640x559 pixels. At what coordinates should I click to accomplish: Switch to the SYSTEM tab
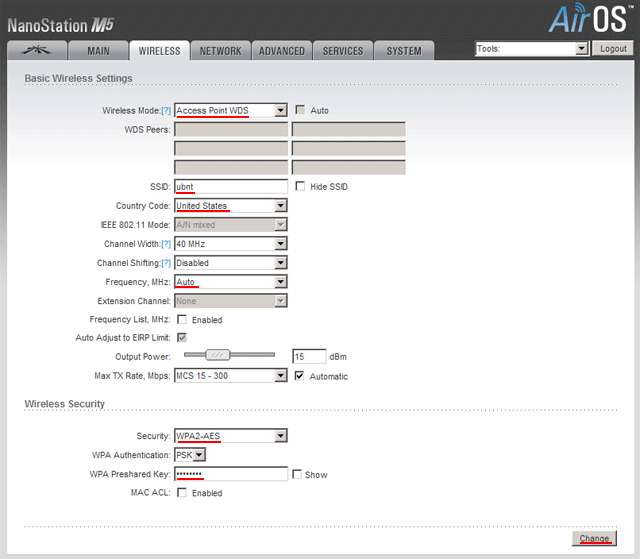click(x=404, y=51)
